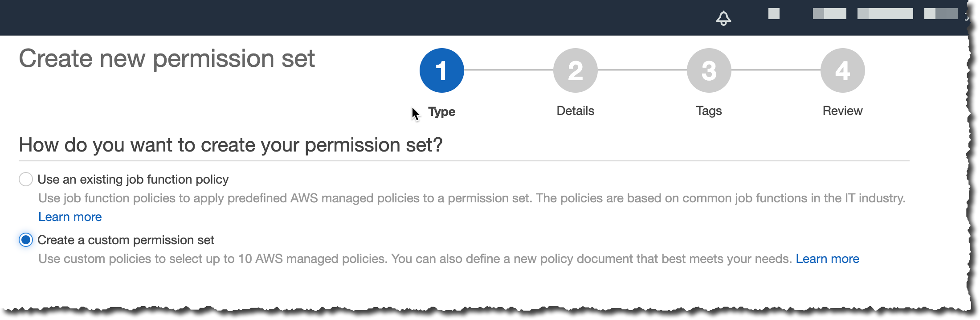Image resolution: width=980 pixels, height=320 pixels.
Task: Open Learn more under job function policies
Action: [70, 217]
